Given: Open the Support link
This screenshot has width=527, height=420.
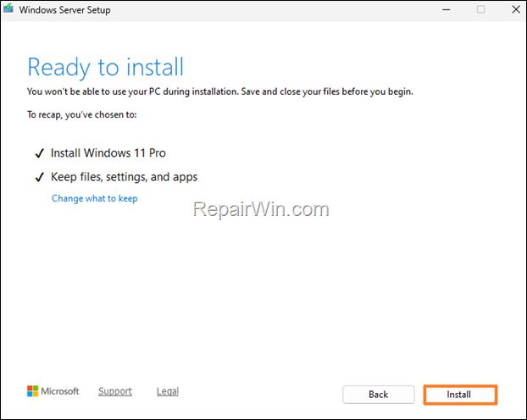Looking at the screenshot, I should click(115, 391).
